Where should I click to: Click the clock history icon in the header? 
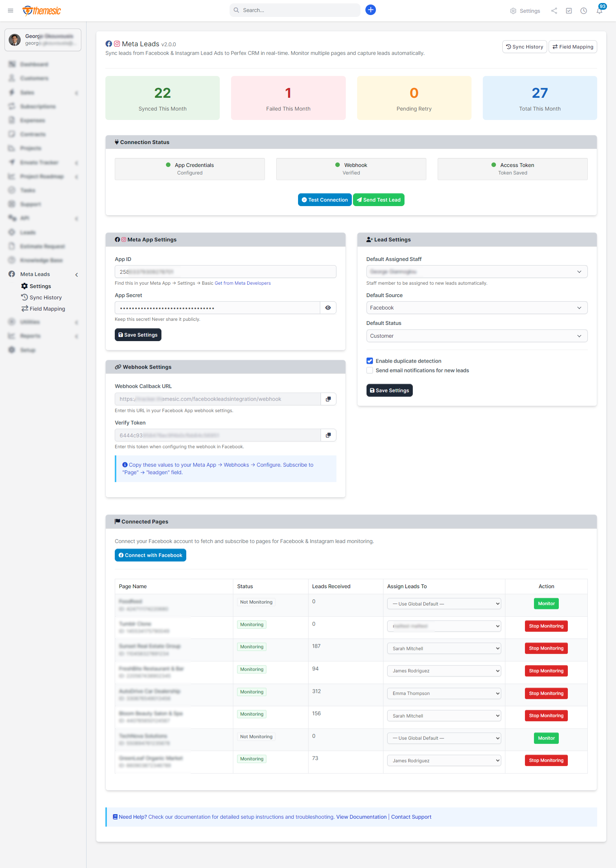[x=583, y=11]
